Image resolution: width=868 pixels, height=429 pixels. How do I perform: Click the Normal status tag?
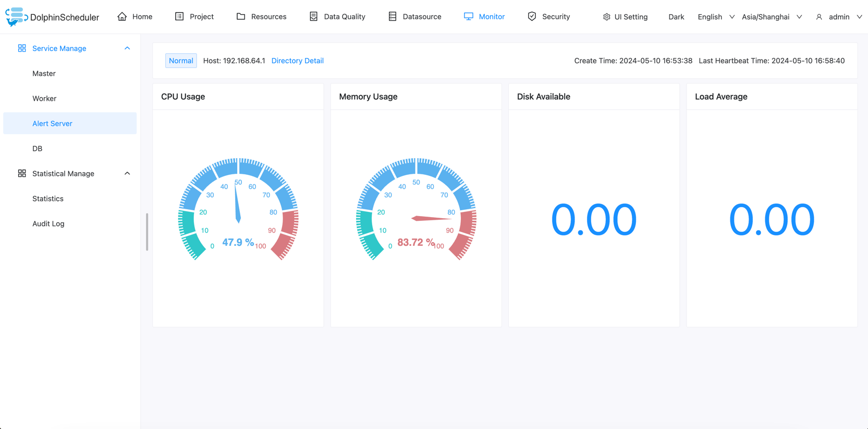[181, 61]
